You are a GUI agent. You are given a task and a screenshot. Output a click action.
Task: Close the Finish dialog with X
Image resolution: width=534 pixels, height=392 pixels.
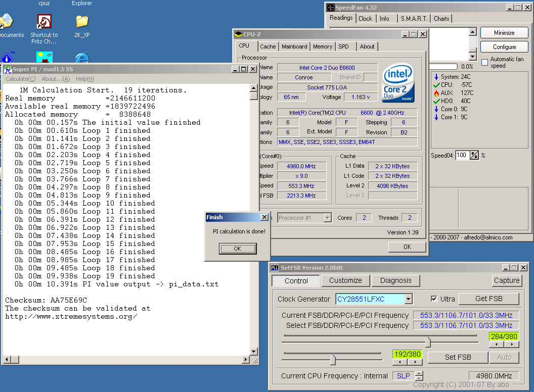point(264,217)
